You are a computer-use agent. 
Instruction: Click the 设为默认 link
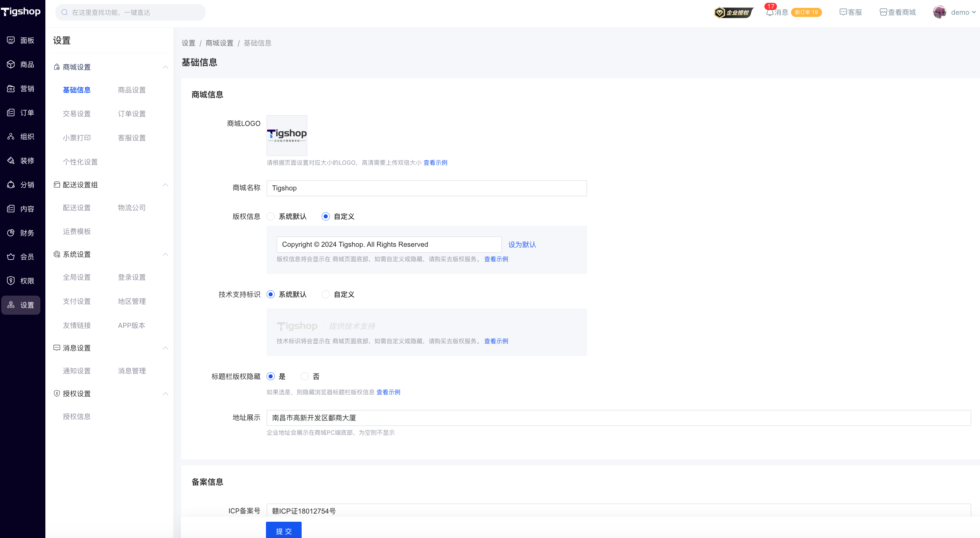[522, 245]
